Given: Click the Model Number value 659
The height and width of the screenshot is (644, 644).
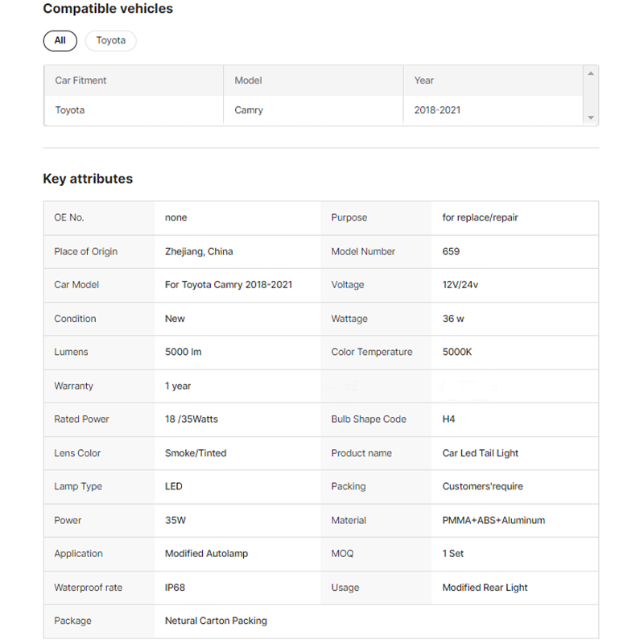Looking at the screenshot, I should click(451, 252).
